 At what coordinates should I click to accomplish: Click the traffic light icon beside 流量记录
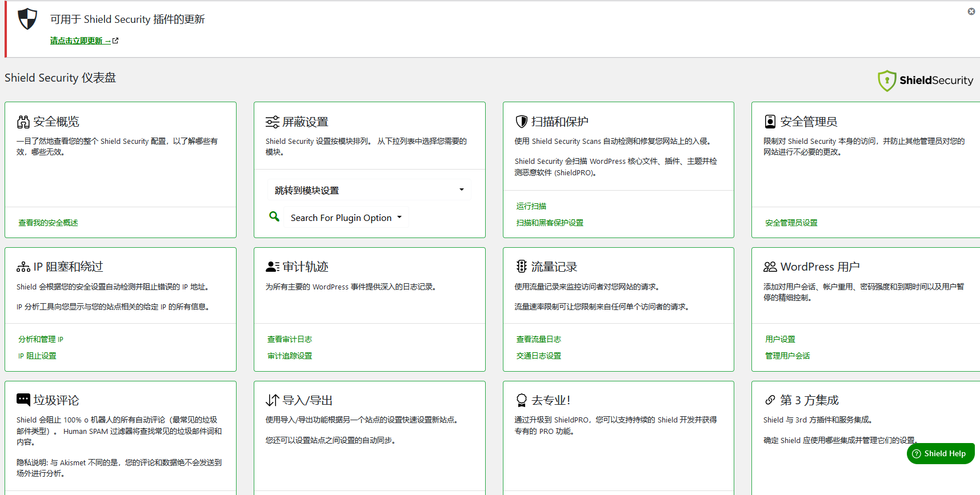(522, 267)
